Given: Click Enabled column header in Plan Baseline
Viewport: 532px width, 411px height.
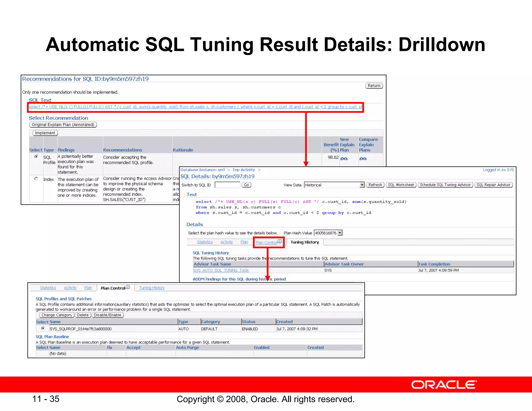Looking at the screenshot, I should [x=261, y=348].
